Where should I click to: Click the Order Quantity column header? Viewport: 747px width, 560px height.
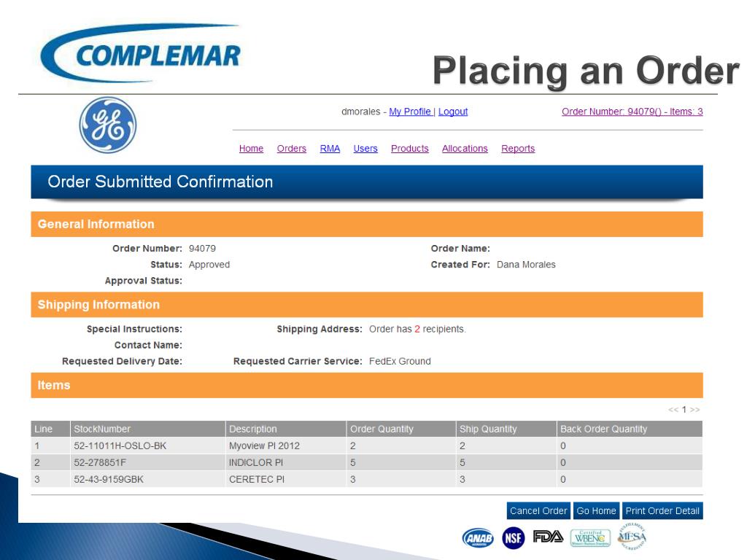click(x=401, y=429)
